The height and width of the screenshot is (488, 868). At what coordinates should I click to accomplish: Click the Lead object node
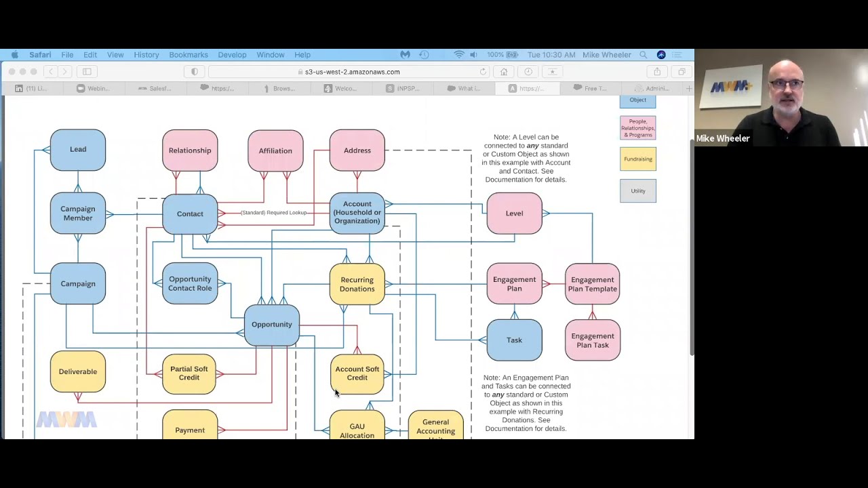pos(78,150)
